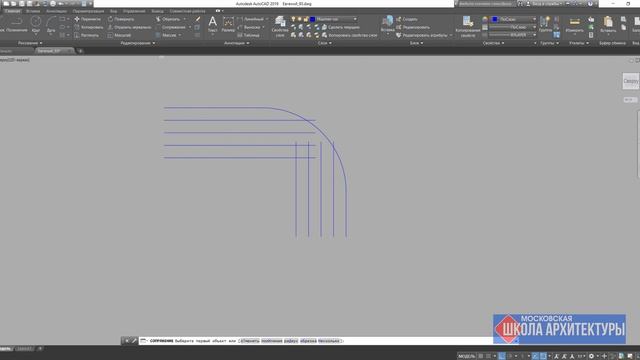Click Create block (Создать)

tap(407, 19)
